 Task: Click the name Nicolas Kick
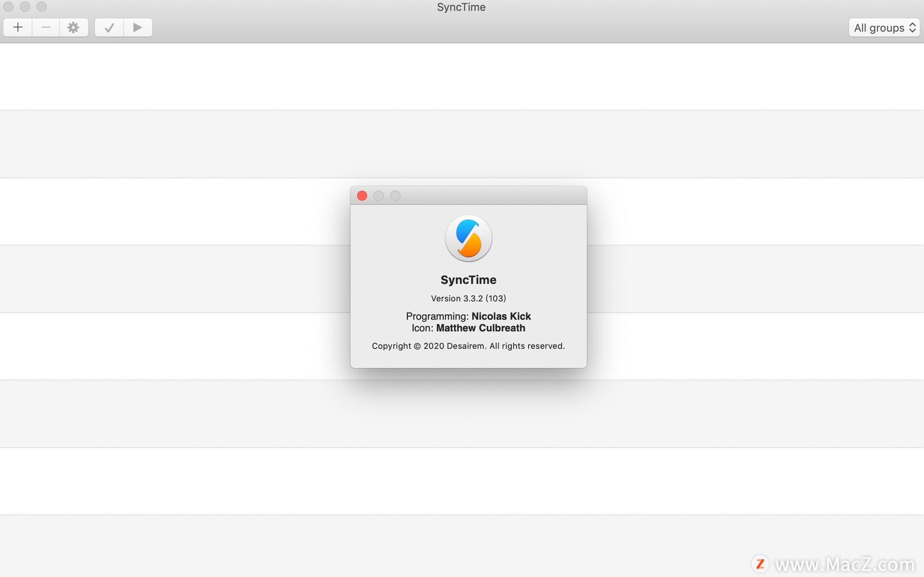click(x=501, y=316)
